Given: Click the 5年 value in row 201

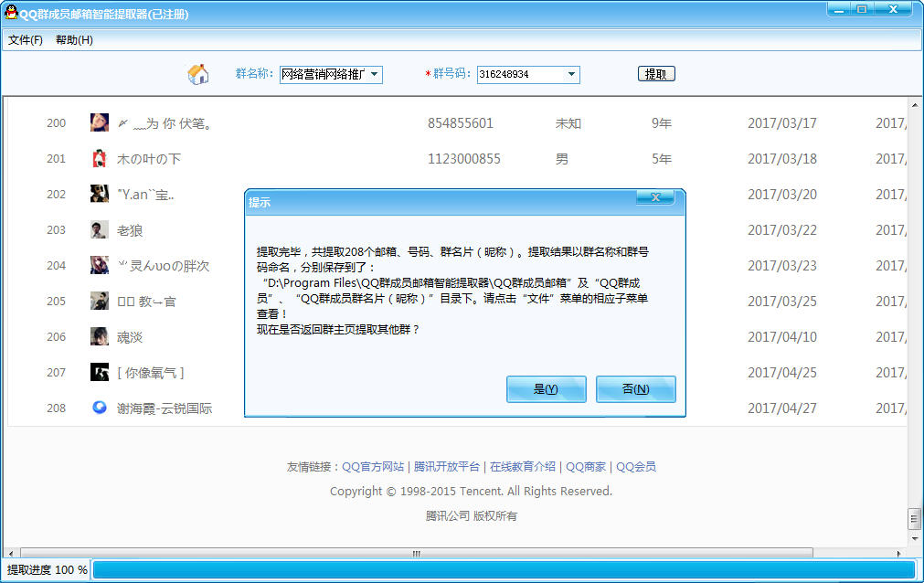Looking at the screenshot, I should tap(662, 159).
